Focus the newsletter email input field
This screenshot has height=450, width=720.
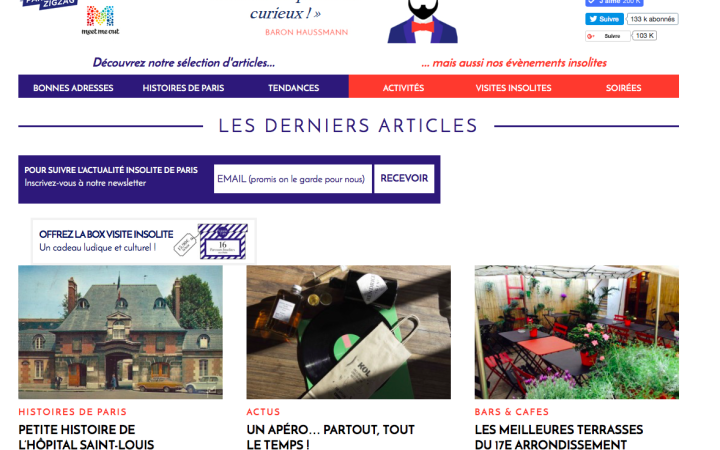pyautogui.click(x=292, y=179)
